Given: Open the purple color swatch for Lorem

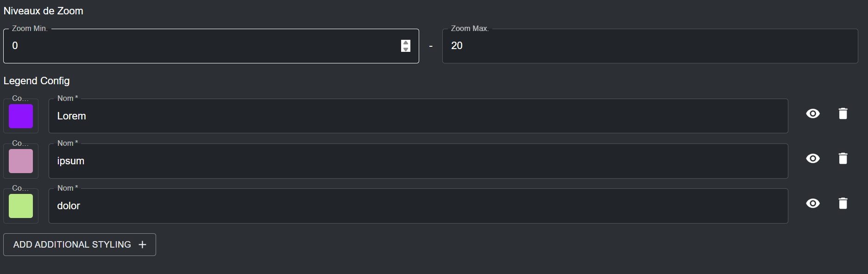Looking at the screenshot, I should click(21, 116).
